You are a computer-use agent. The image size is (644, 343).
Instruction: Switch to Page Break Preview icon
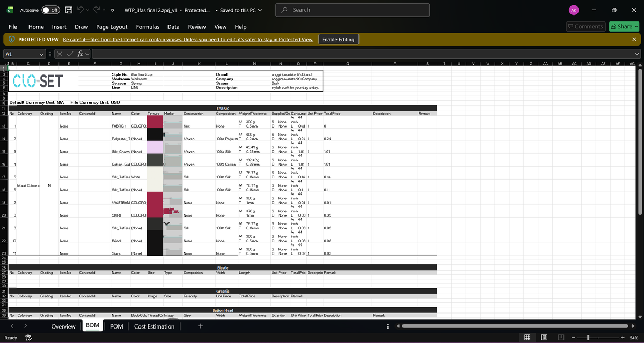[560, 338]
